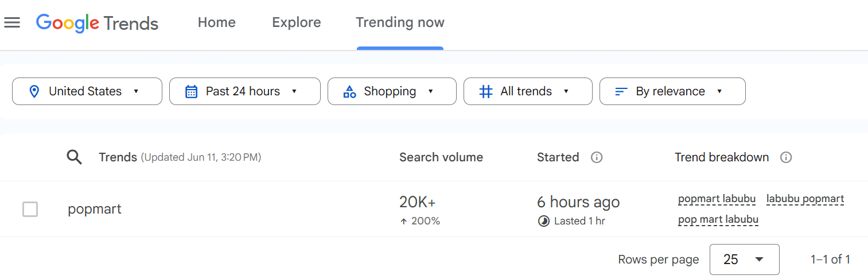Click the '6 hours ago' started value
The height and width of the screenshot is (279, 868).
[578, 202]
